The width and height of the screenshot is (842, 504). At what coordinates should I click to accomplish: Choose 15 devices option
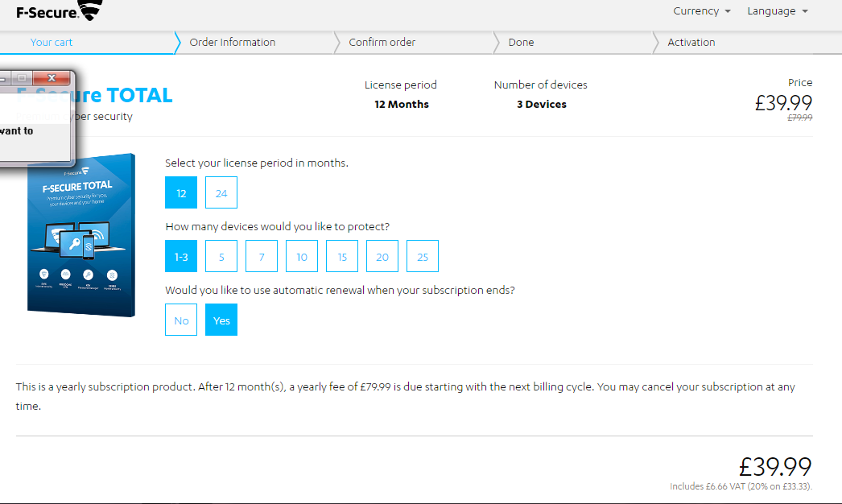(342, 256)
